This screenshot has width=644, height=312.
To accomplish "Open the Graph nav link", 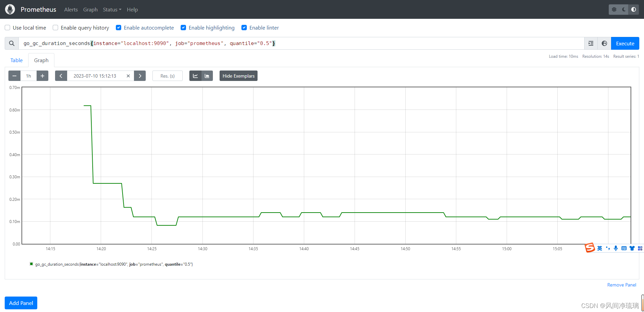I will pyautogui.click(x=90, y=9).
